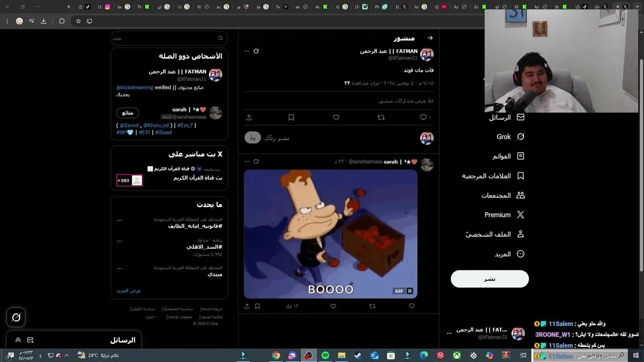
Task: Share sarah's GIF post
Action: [247, 306]
